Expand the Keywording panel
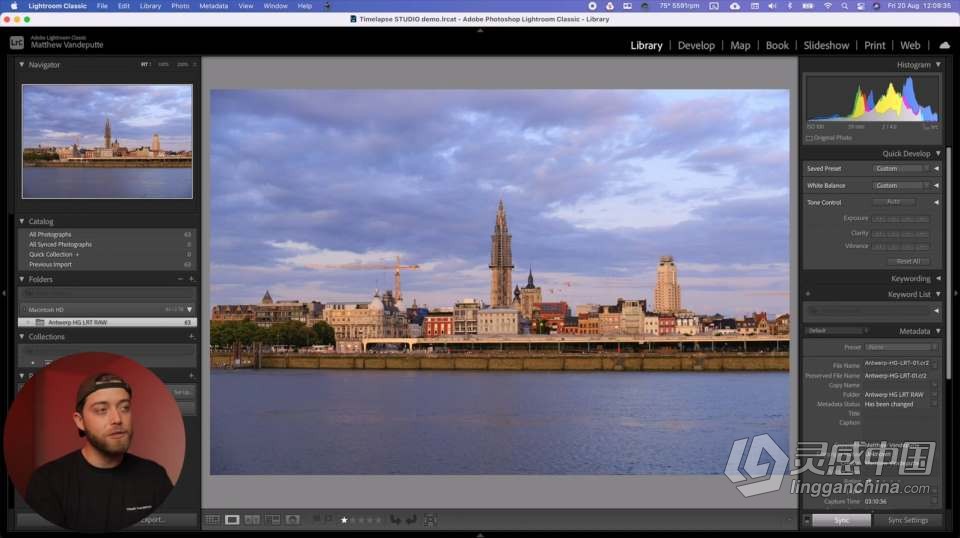 (938, 278)
